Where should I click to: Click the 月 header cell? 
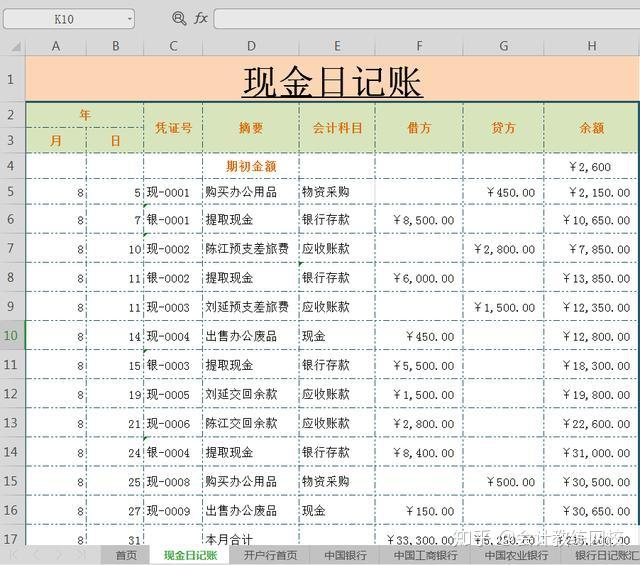[x=56, y=140]
